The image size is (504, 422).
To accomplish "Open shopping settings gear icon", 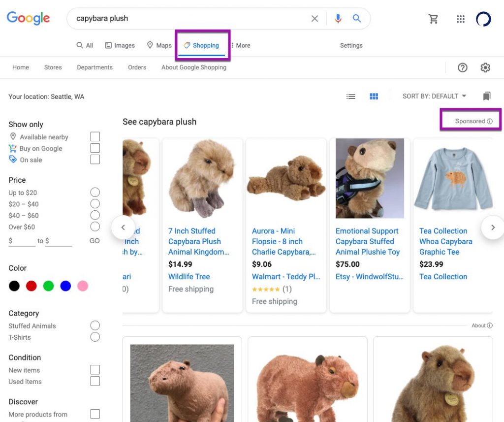I will point(485,67).
